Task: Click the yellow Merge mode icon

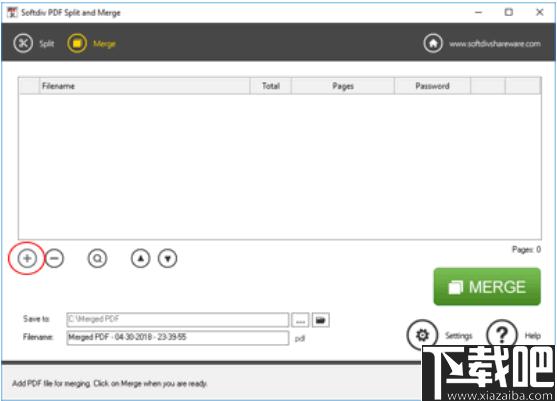Action: tap(77, 43)
